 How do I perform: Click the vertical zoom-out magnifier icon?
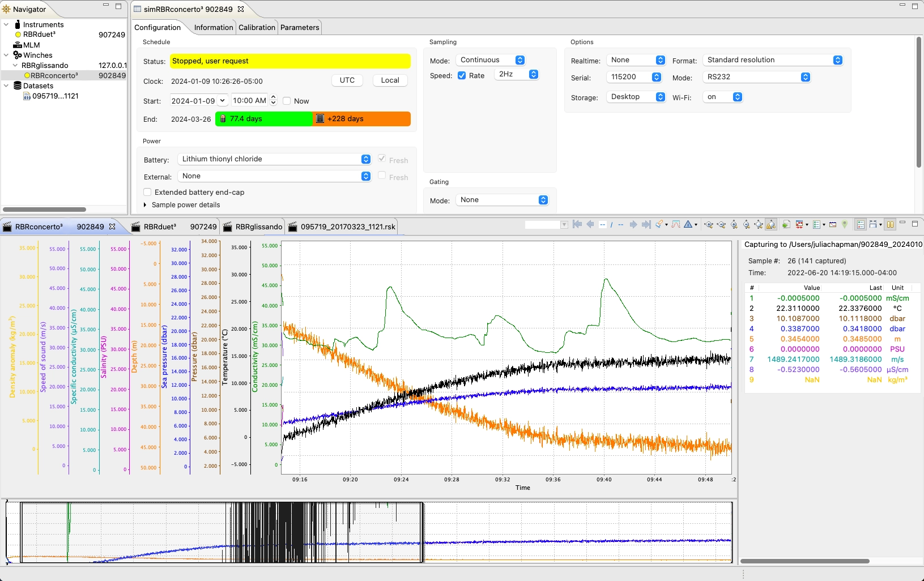(x=746, y=225)
